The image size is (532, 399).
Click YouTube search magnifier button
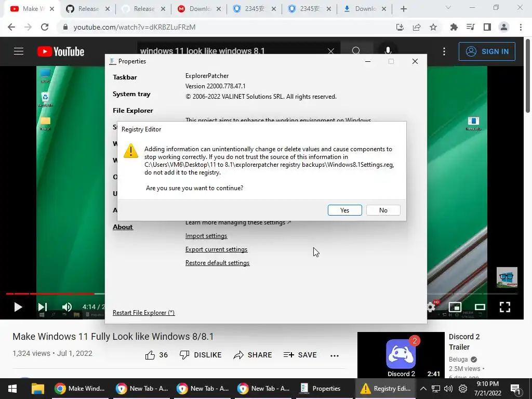356,51
